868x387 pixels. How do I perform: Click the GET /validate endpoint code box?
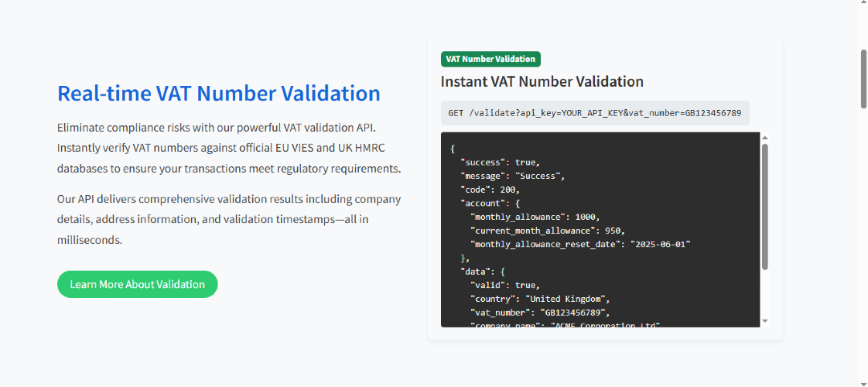(x=595, y=113)
